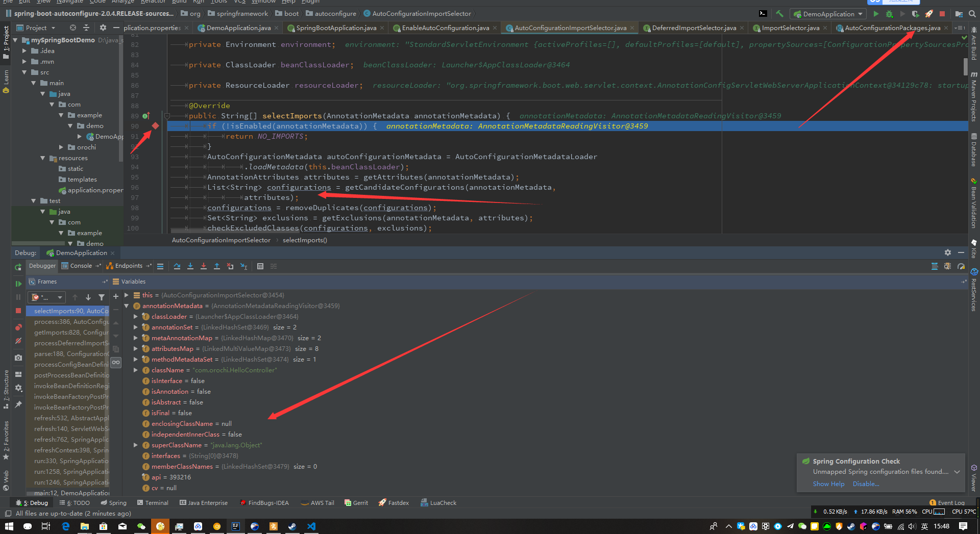Switch to the EnableAutoConfiguration.java tab
This screenshot has height=534, width=980.
(x=445, y=28)
